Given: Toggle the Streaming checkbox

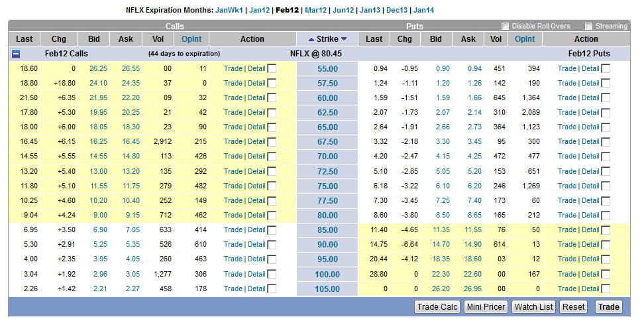Looking at the screenshot, I should coord(588,27).
